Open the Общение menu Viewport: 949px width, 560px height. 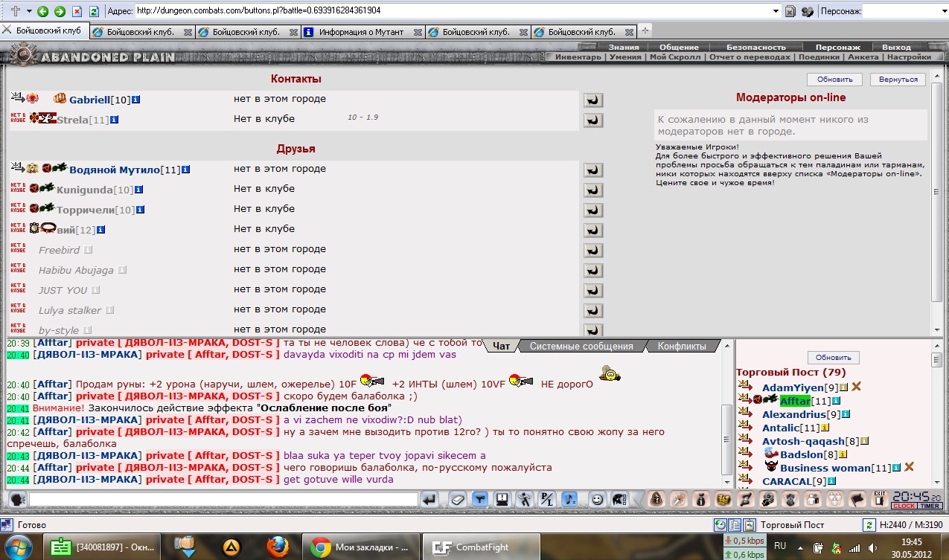click(679, 47)
